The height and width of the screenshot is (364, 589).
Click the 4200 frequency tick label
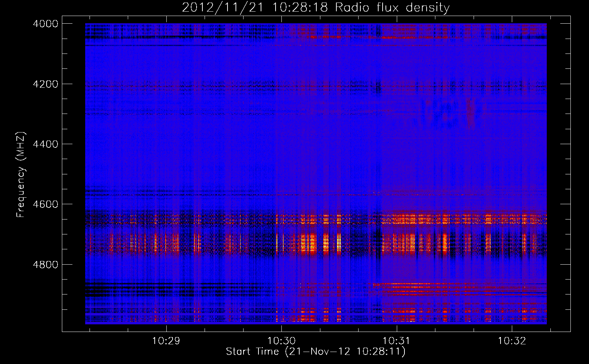46,84
